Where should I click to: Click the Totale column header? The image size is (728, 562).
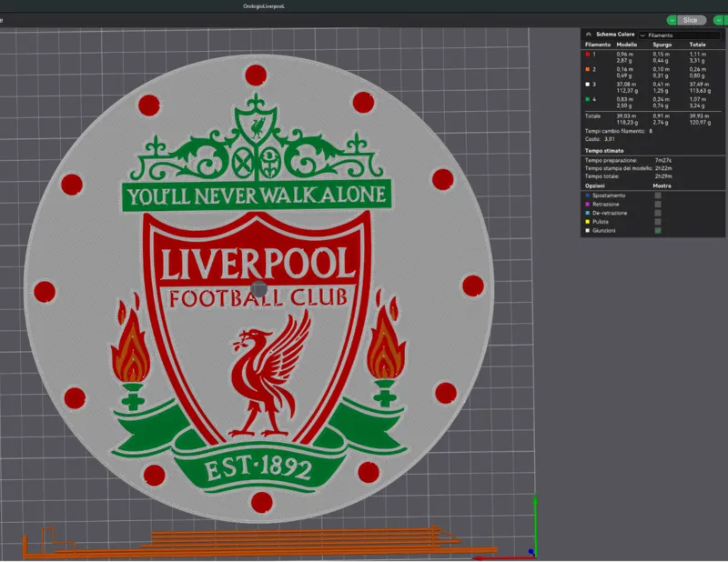coord(697,45)
